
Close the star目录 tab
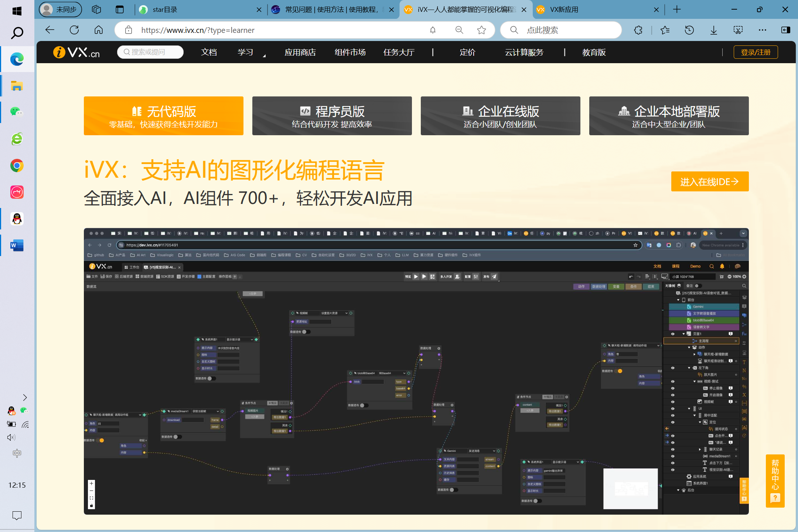click(x=259, y=10)
